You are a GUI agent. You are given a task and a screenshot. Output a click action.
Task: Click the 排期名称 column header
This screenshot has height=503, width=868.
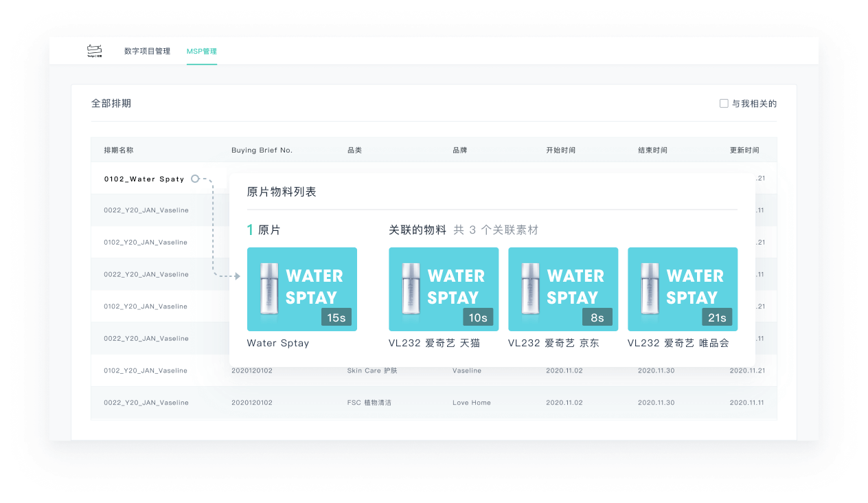coord(119,150)
